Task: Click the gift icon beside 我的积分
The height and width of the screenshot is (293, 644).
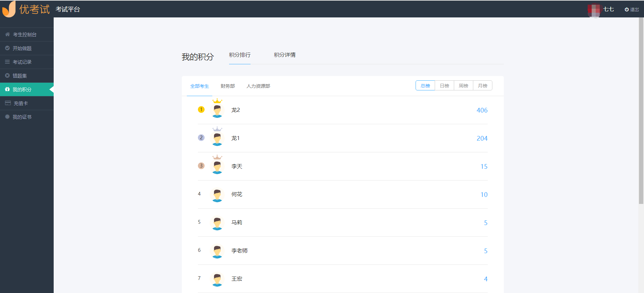Action: point(7,89)
